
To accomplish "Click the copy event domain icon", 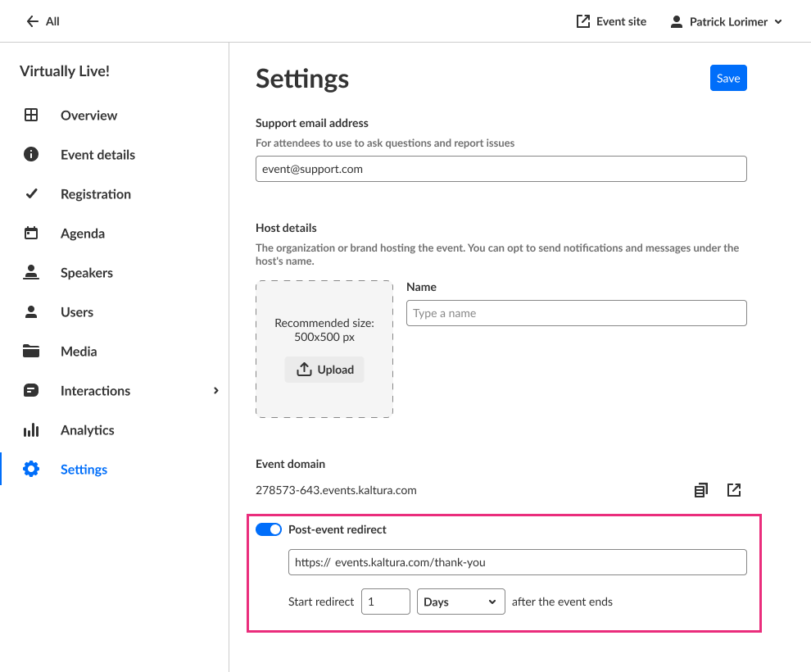I will click(700, 490).
